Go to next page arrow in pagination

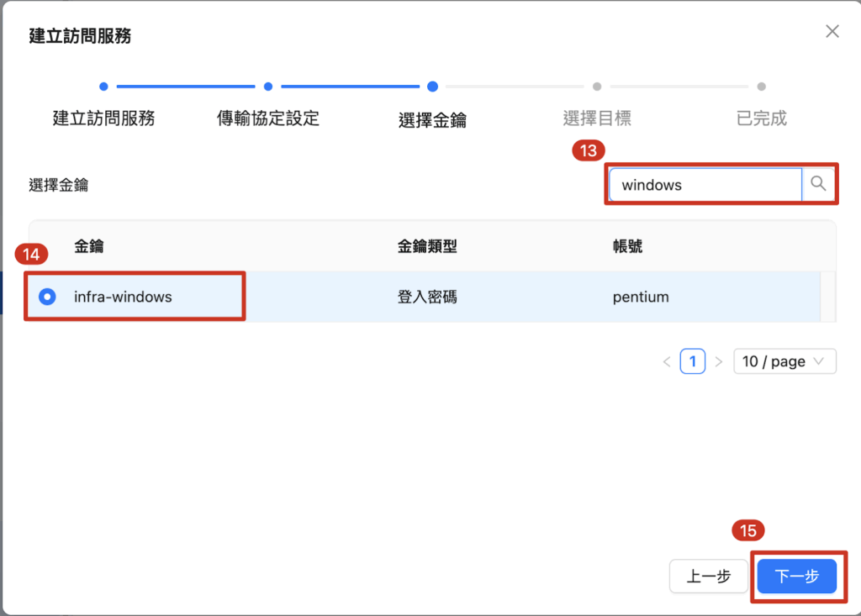pyautogui.click(x=718, y=362)
